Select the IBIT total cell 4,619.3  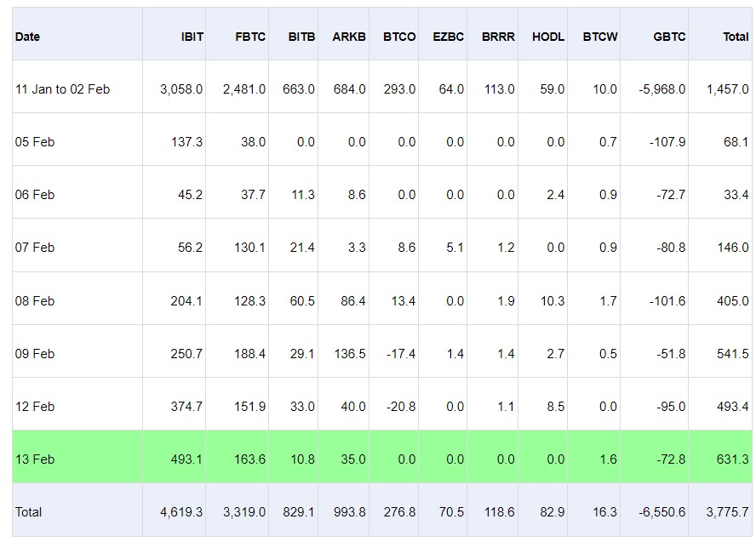pos(181,511)
